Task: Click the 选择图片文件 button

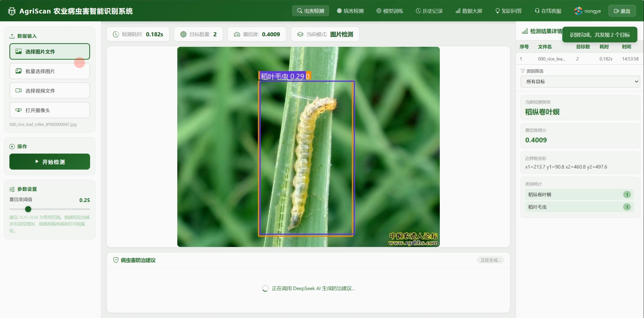Action: [50, 52]
